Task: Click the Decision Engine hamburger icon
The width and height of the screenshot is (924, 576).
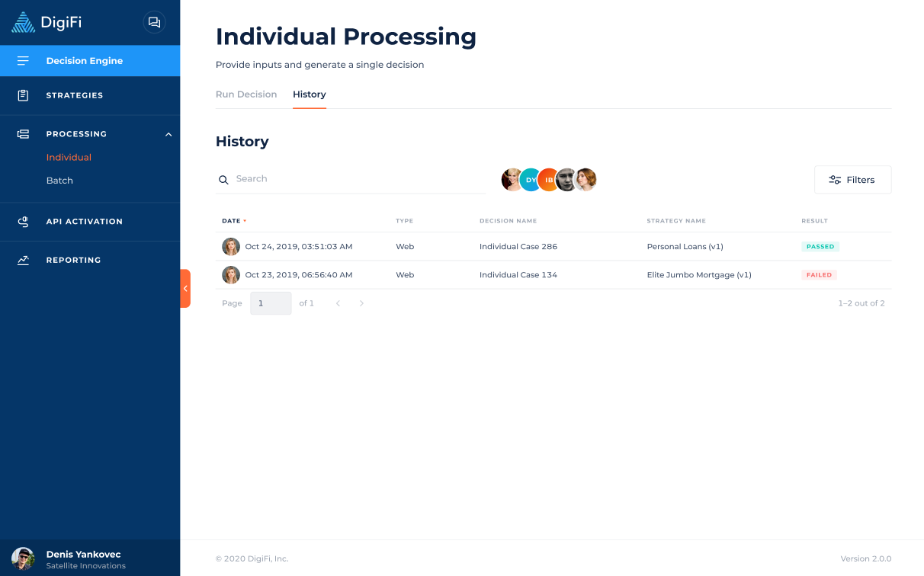Action: 23,61
